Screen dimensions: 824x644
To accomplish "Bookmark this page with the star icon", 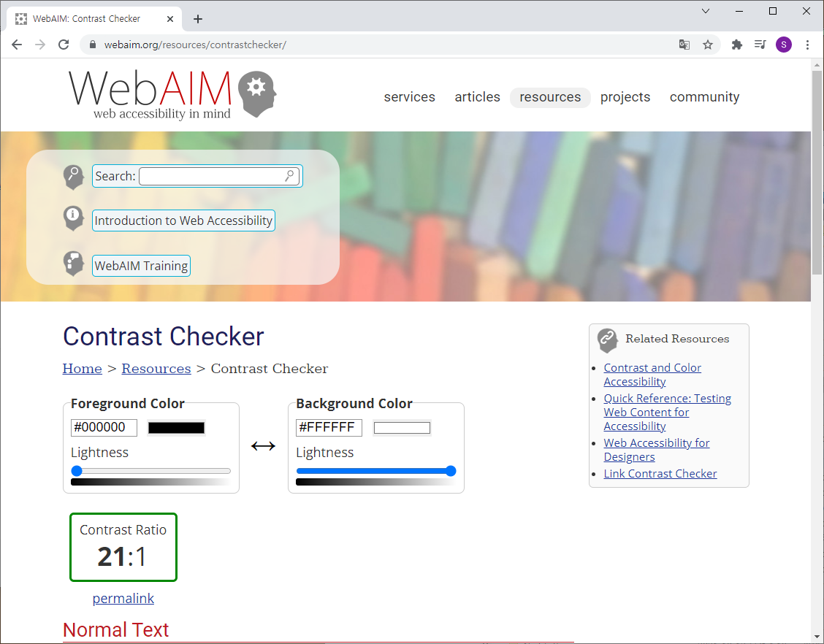I will 708,45.
